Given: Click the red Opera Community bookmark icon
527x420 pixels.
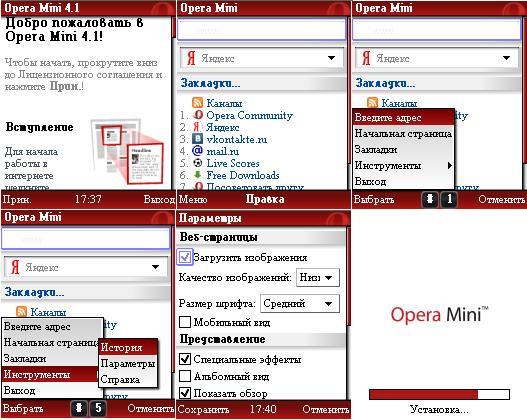Looking at the screenshot, I should 198,115.
